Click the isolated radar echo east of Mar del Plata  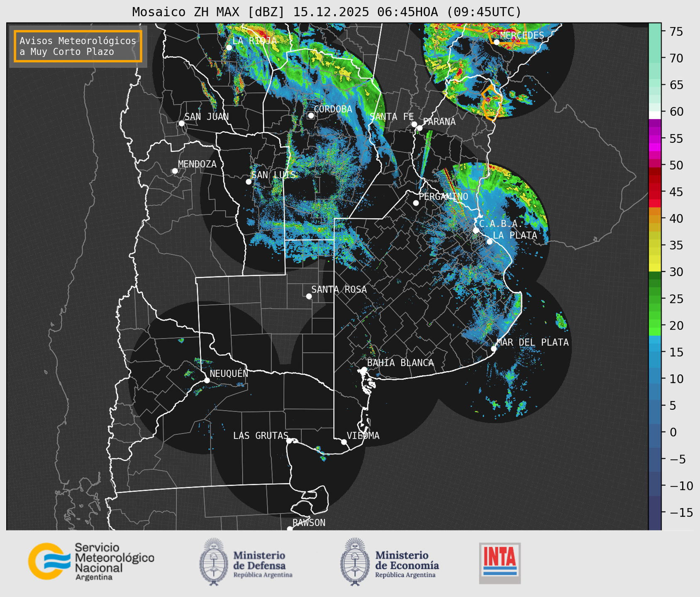pos(561,321)
